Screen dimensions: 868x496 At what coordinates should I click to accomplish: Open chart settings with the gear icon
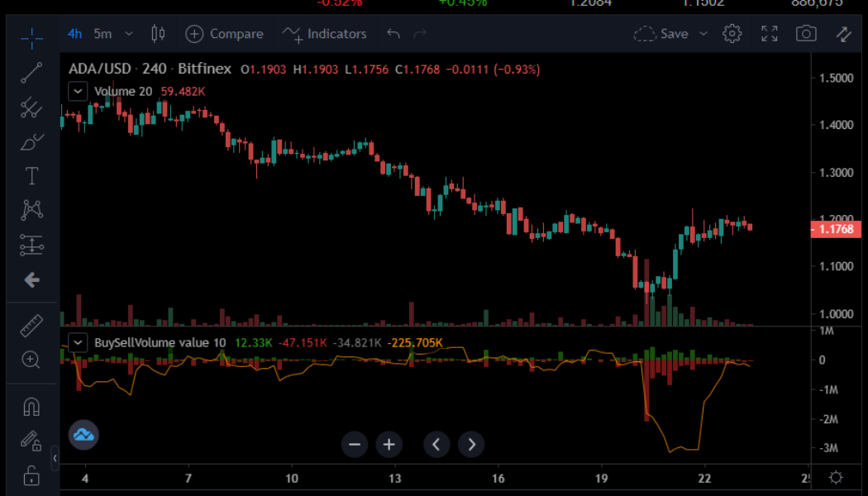point(732,34)
